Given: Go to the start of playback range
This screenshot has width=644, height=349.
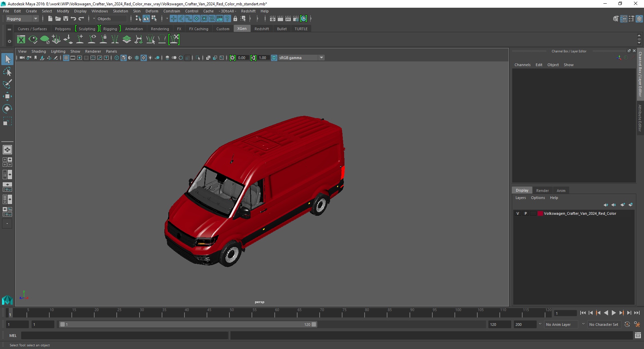Looking at the screenshot, I should coord(583,313).
